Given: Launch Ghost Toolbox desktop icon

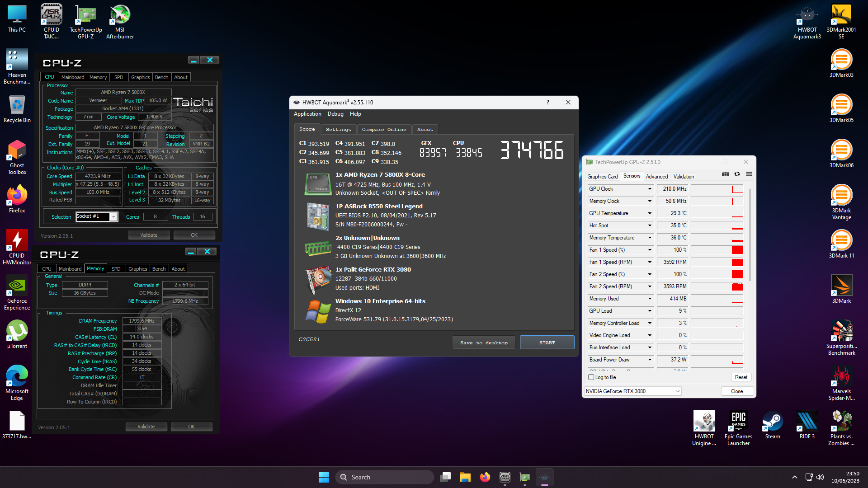Looking at the screenshot, I should click(x=17, y=157).
